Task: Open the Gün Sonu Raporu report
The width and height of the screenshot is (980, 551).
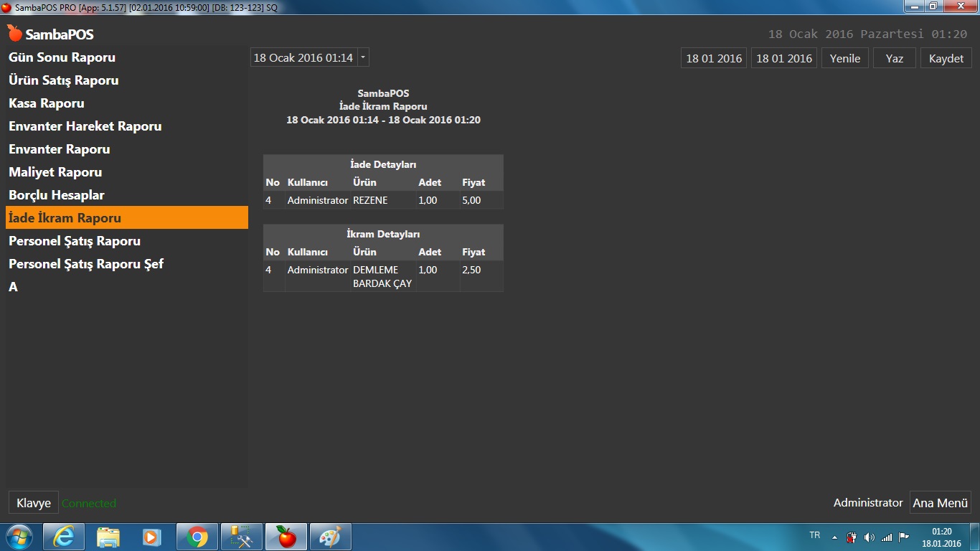Action: tap(62, 57)
